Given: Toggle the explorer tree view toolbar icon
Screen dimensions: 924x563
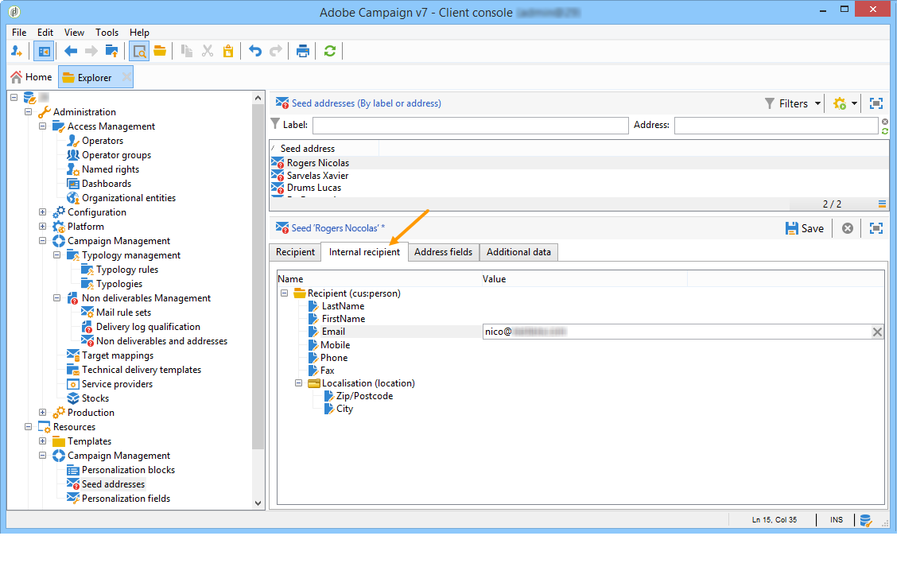Looking at the screenshot, I should (x=44, y=51).
